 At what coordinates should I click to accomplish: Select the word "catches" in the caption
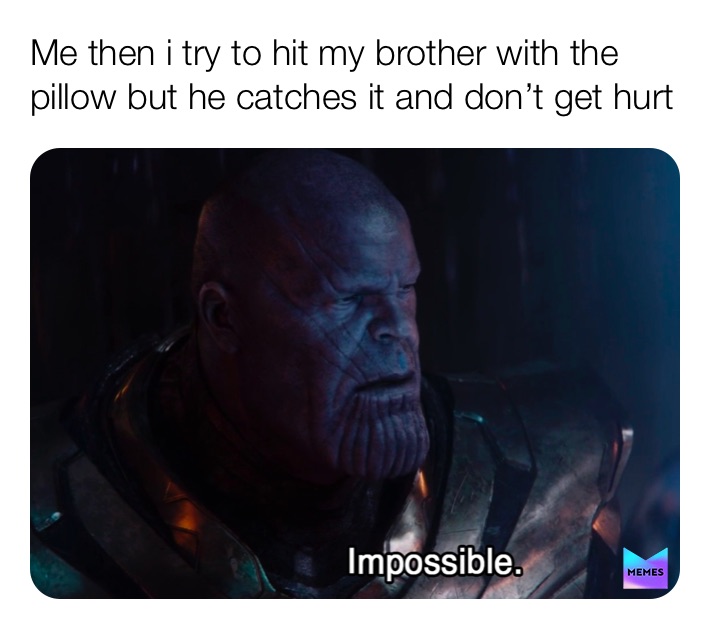click(x=296, y=98)
